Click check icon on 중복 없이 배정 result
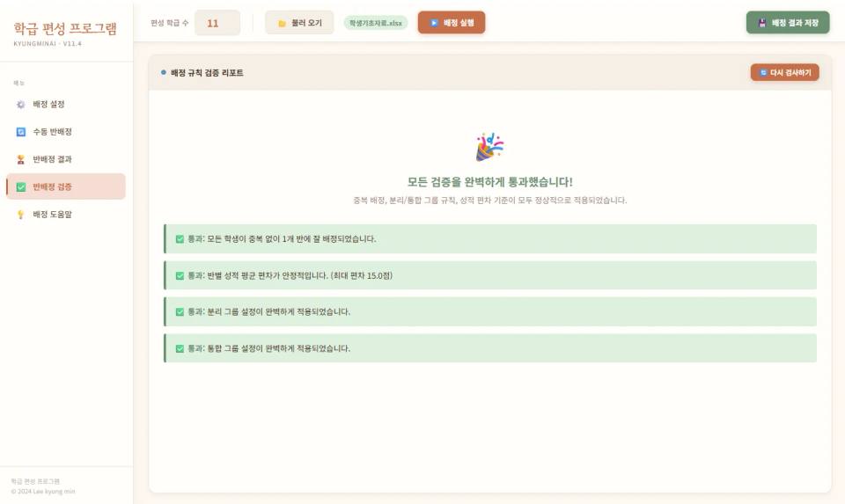This screenshot has width=845, height=504. click(x=180, y=239)
